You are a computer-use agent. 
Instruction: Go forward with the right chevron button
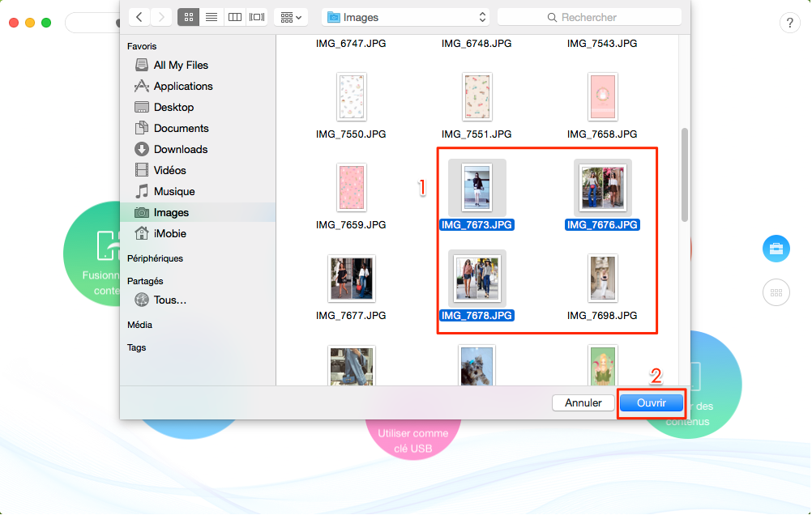point(161,17)
